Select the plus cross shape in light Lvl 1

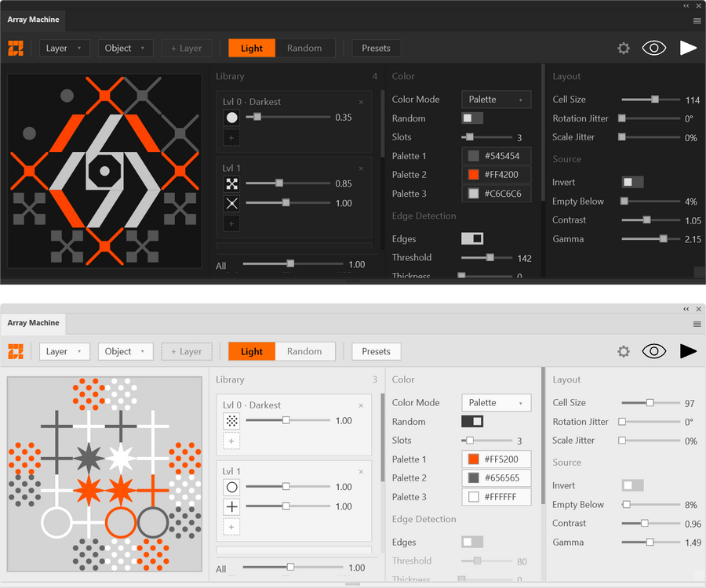click(232, 506)
